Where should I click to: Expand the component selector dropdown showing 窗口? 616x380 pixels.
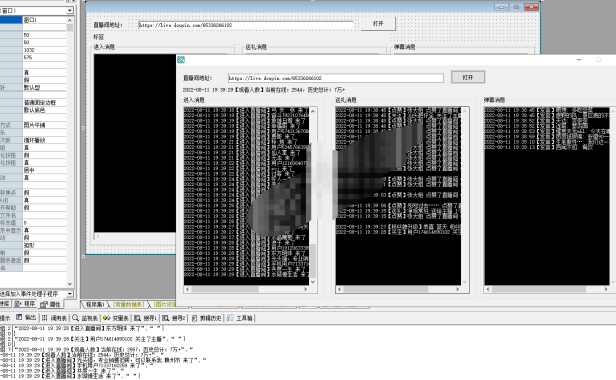[x=70, y=11]
